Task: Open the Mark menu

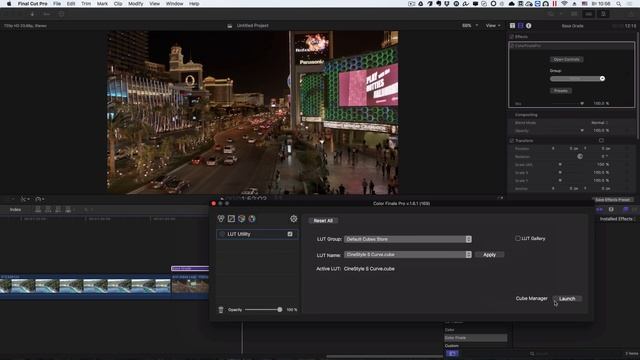Action: pos(102,4)
